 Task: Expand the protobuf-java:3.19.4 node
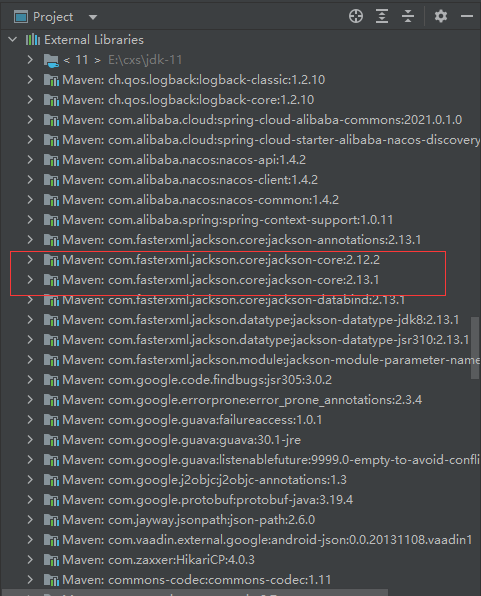(30, 500)
